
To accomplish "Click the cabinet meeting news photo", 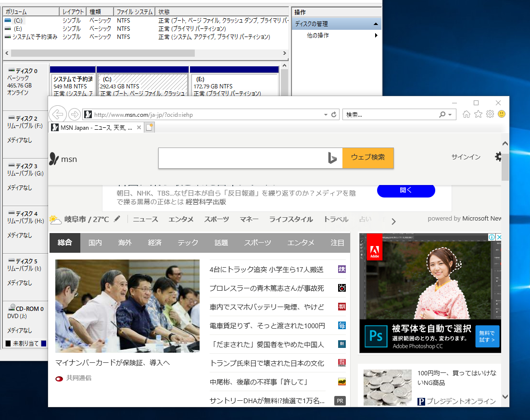I will [x=127, y=306].
